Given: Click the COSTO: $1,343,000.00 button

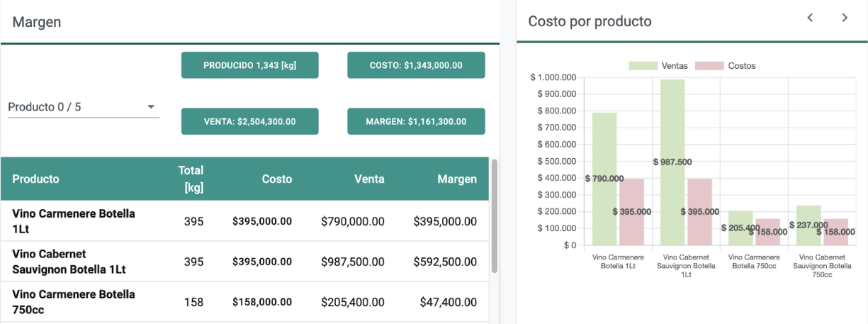Looking at the screenshot, I should (416, 65).
